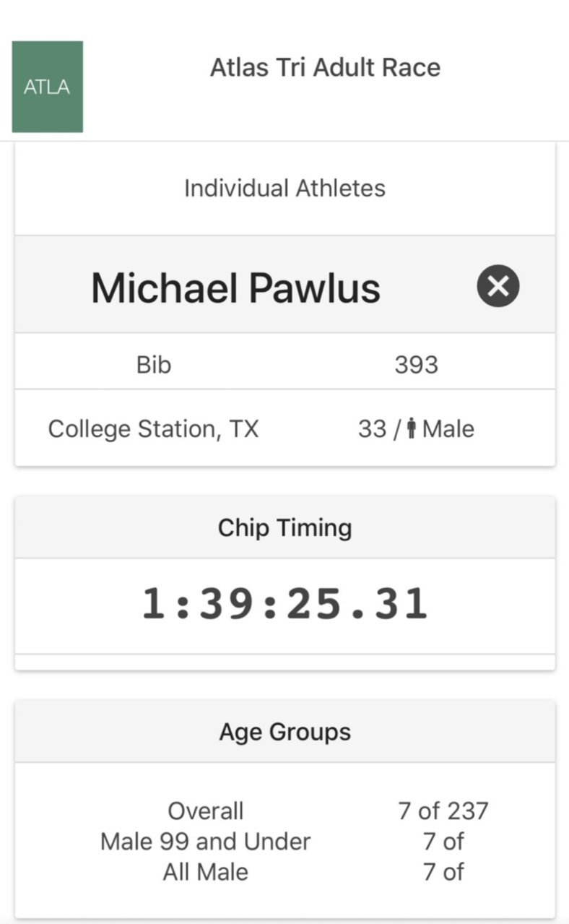
Task: Expand the Chip Timing section header
Action: coord(285,527)
